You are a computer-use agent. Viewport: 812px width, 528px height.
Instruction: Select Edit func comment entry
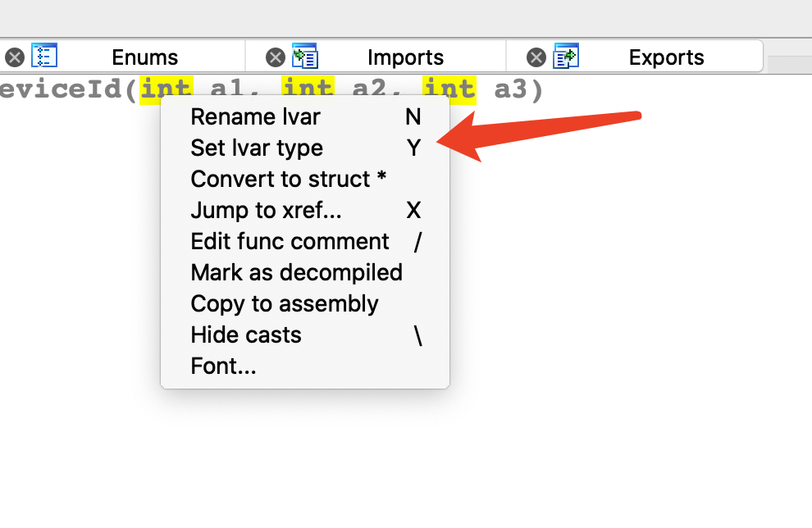pyautogui.click(x=290, y=241)
